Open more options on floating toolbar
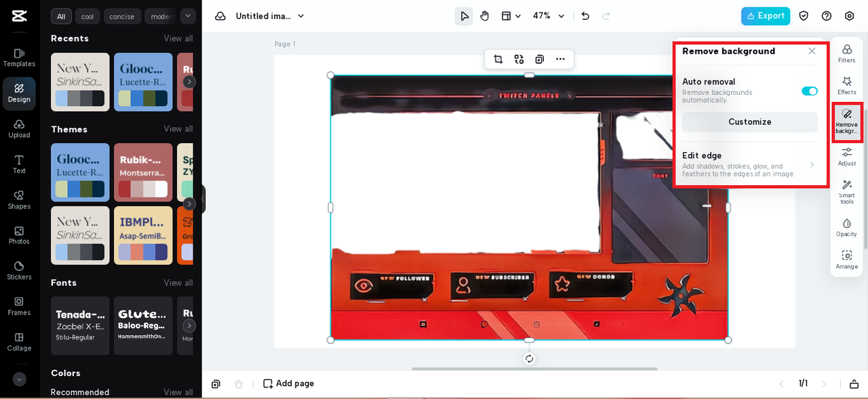 pyautogui.click(x=560, y=59)
